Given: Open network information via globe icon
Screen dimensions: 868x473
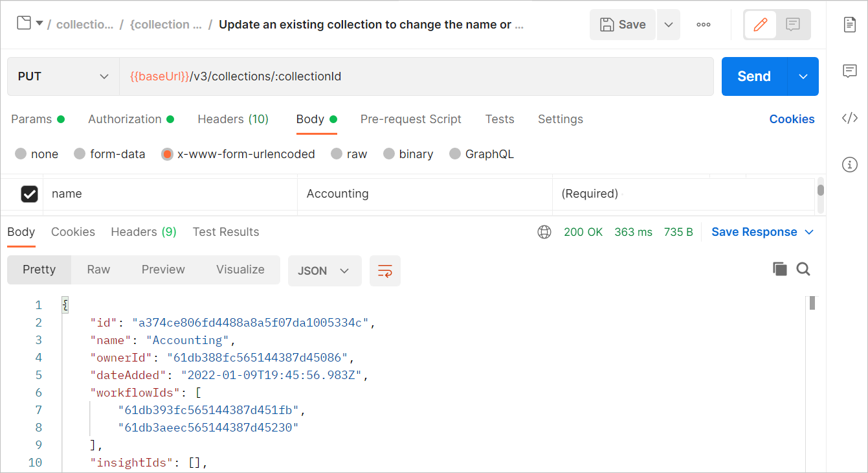Looking at the screenshot, I should (544, 231).
